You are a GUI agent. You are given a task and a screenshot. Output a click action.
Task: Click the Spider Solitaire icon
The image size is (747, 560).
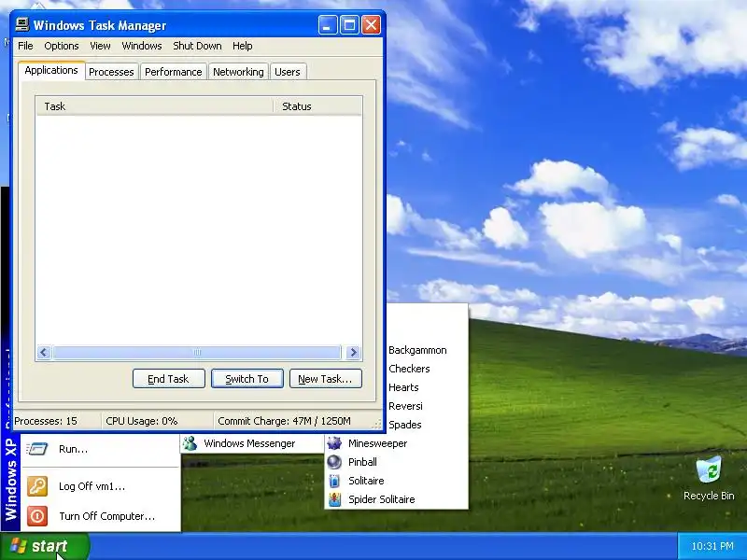[334, 499]
